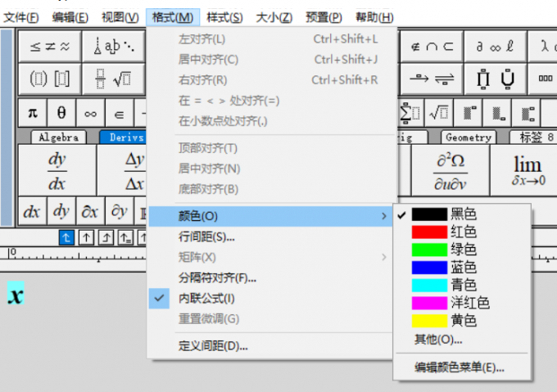Insert the ∂y partial symbol

(x=120, y=212)
